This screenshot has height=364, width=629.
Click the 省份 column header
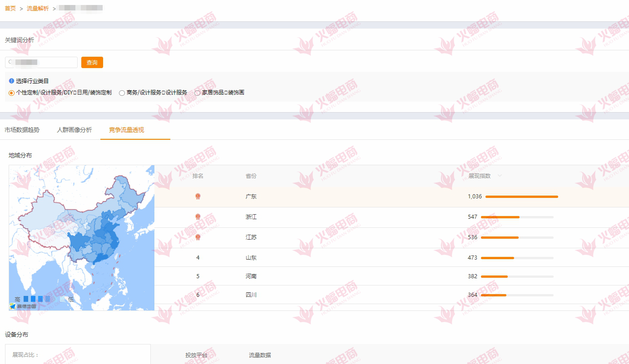(251, 176)
